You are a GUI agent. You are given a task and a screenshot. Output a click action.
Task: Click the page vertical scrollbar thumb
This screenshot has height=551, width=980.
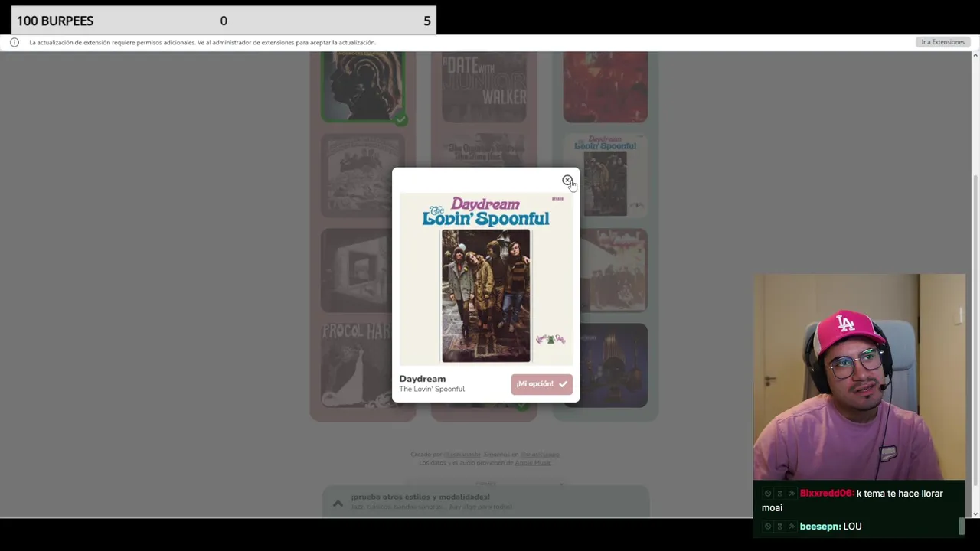tap(975, 329)
